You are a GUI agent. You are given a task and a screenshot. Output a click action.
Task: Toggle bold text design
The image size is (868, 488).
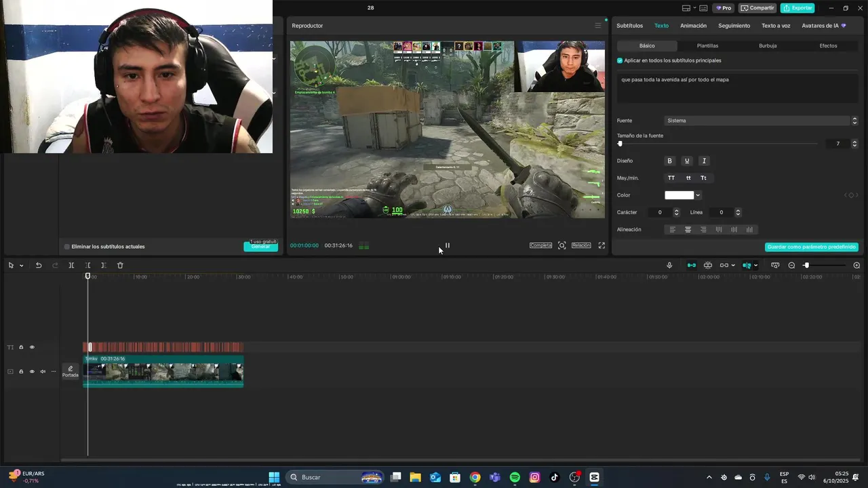[x=670, y=161]
